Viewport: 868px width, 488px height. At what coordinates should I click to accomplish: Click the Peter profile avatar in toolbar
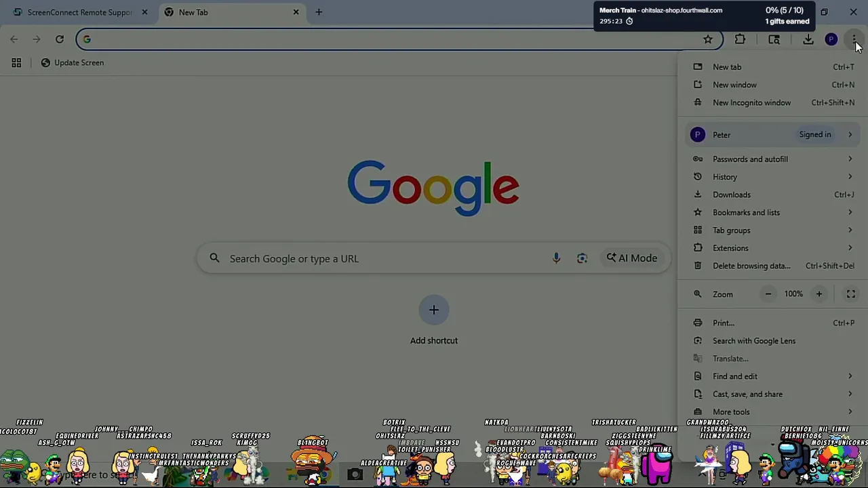(831, 39)
